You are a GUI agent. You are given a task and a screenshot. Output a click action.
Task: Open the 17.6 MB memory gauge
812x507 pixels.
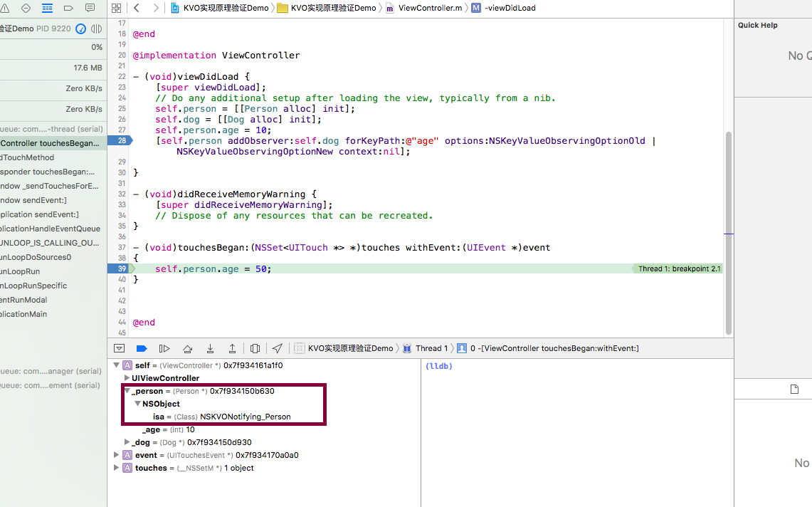pos(53,68)
